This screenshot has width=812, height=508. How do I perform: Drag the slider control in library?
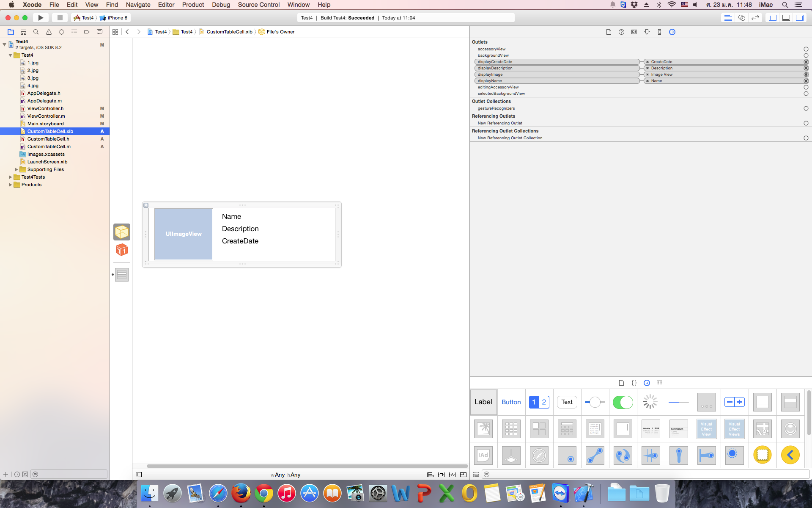[x=595, y=401]
